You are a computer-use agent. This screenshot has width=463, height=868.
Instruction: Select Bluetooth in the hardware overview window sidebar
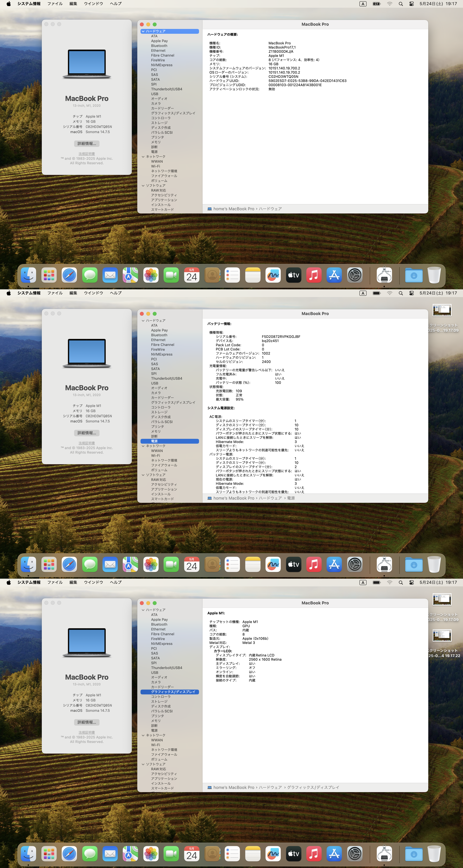click(159, 46)
